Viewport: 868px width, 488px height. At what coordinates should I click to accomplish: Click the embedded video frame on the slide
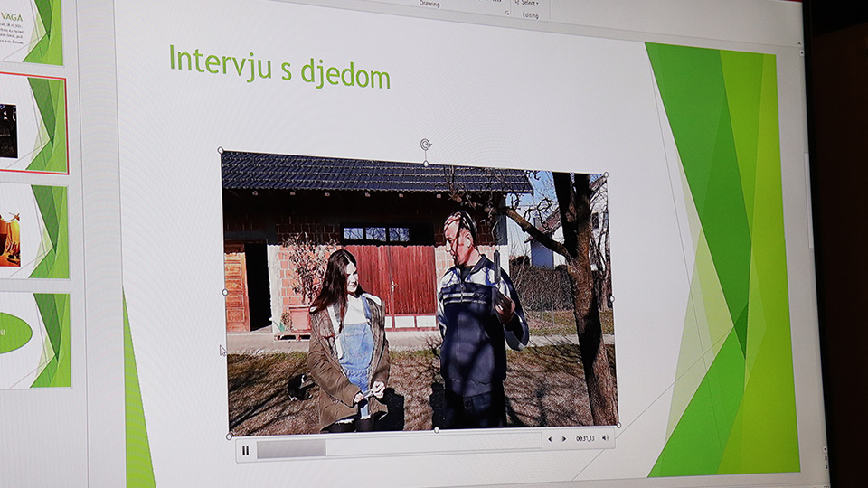[x=419, y=292]
